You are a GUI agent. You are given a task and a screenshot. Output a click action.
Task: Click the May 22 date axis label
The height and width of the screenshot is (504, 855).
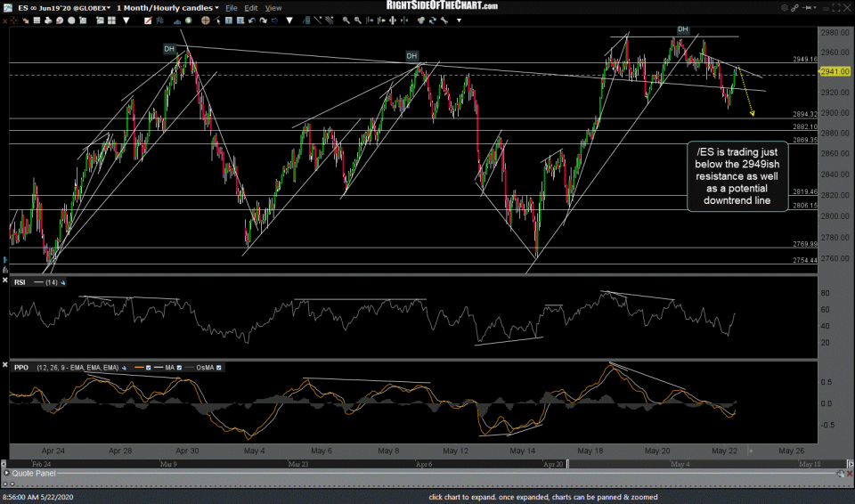coord(724,451)
